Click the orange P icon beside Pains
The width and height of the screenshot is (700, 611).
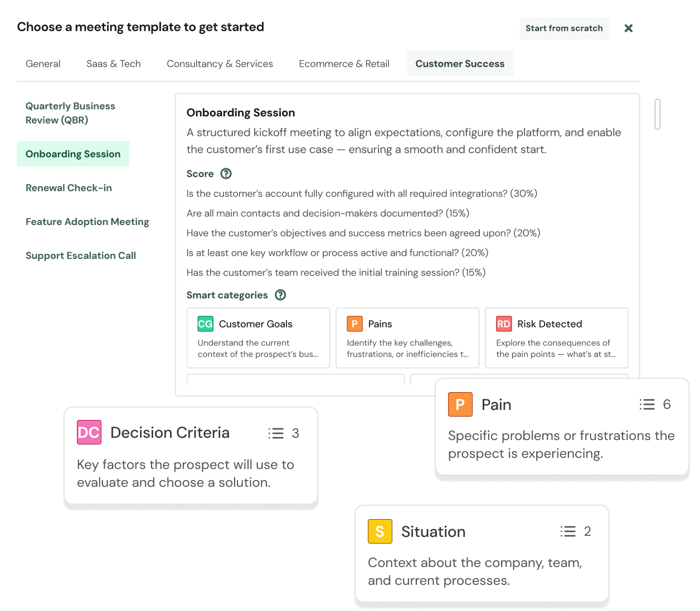pyautogui.click(x=354, y=324)
